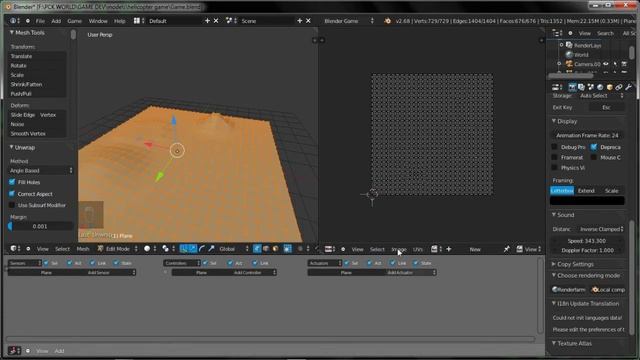Viewport: 640px width, 360px height.
Task: Open the Edit Mode selector dropdown
Action: tap(118, 249)
